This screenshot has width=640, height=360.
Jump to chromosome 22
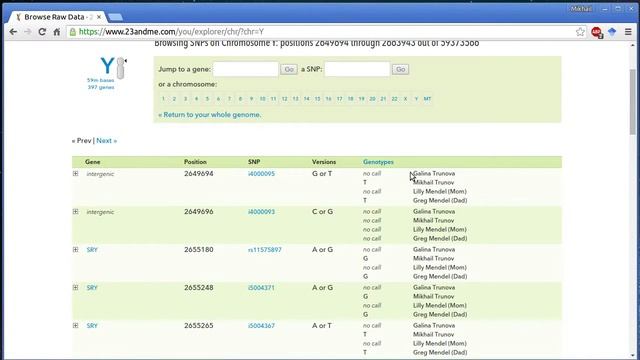[394, 99]
